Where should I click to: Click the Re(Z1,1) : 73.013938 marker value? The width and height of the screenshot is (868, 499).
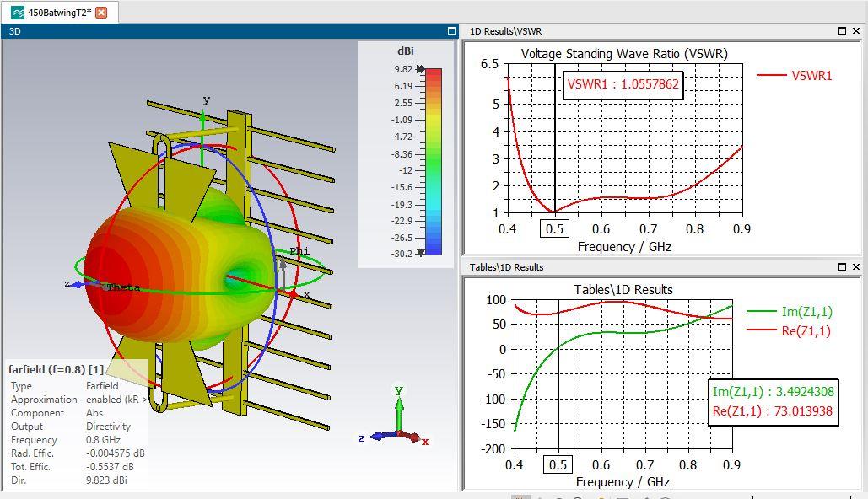pos(773,411)
